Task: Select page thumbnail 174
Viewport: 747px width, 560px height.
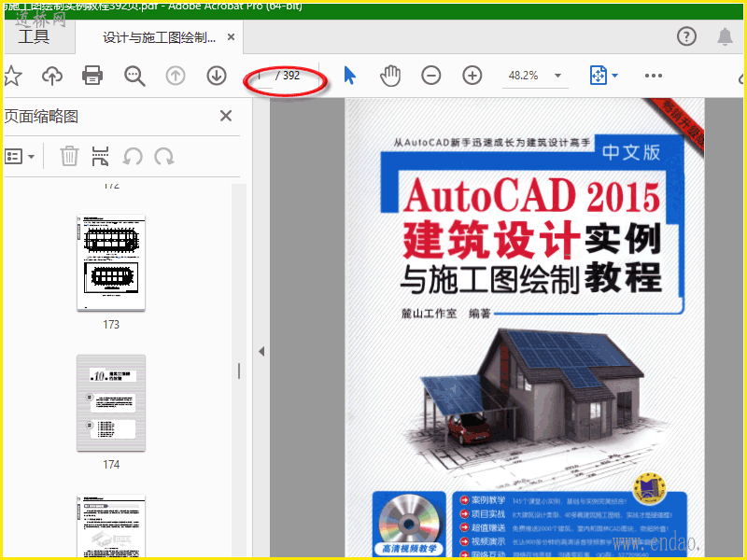Action: 111,403
